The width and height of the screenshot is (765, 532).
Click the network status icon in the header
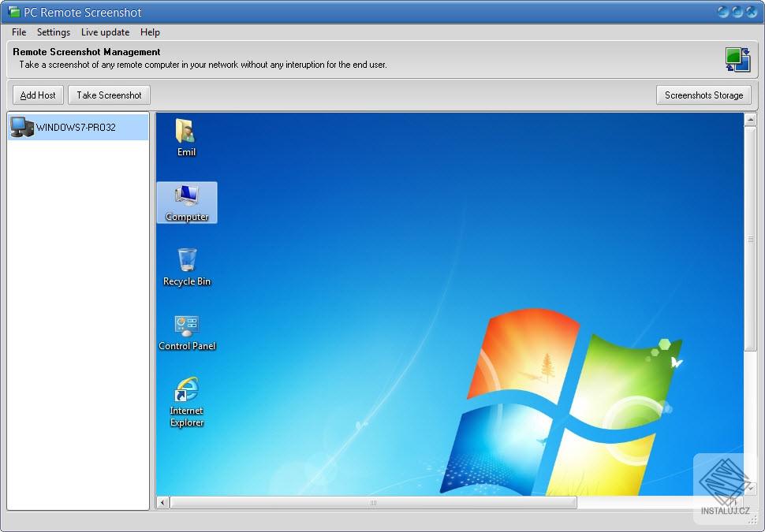point(737,58)
